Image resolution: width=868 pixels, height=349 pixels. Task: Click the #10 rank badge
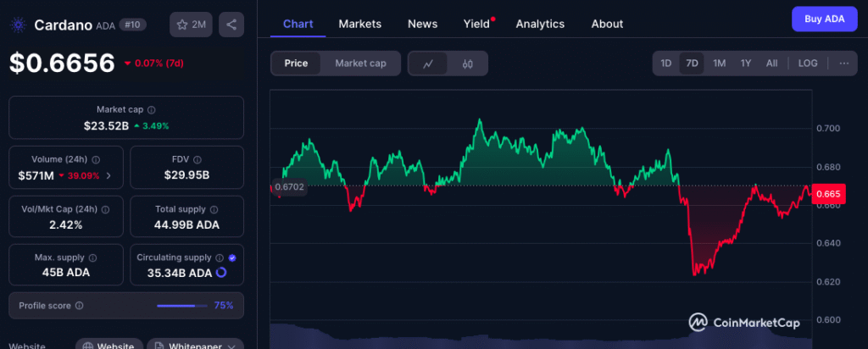[x=132, y=25]
